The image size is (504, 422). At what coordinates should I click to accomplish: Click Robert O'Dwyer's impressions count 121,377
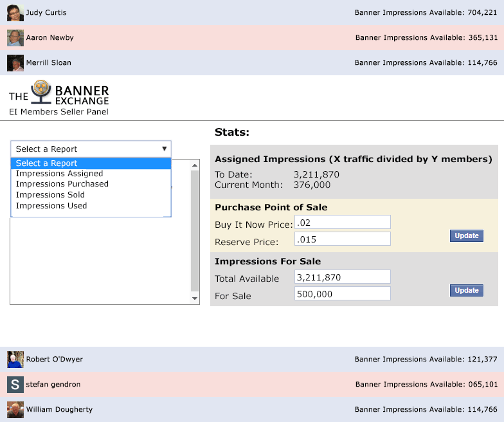click(x=482, y=359)
